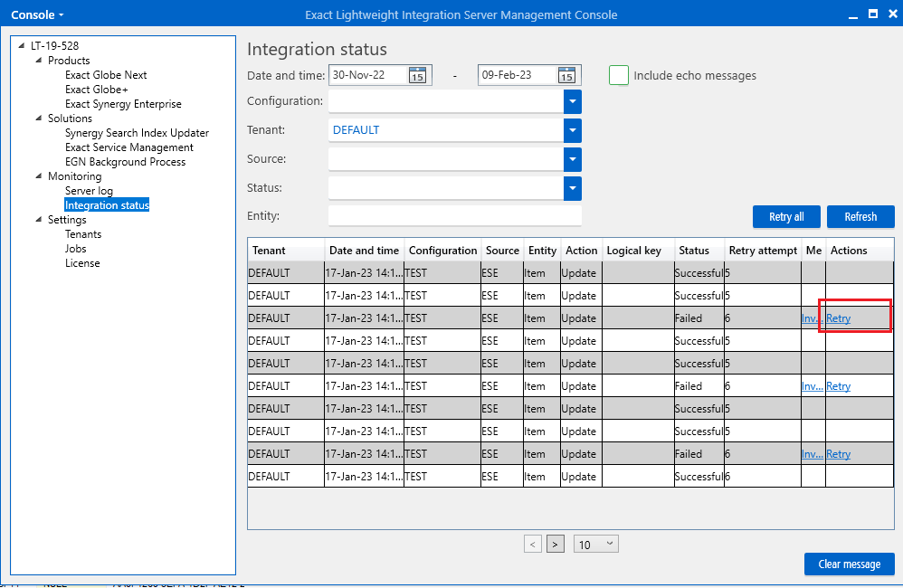903x588 pixels.
Task: Expand the Source dropdown
Action: pyautogui.click(x=572, y=159)
